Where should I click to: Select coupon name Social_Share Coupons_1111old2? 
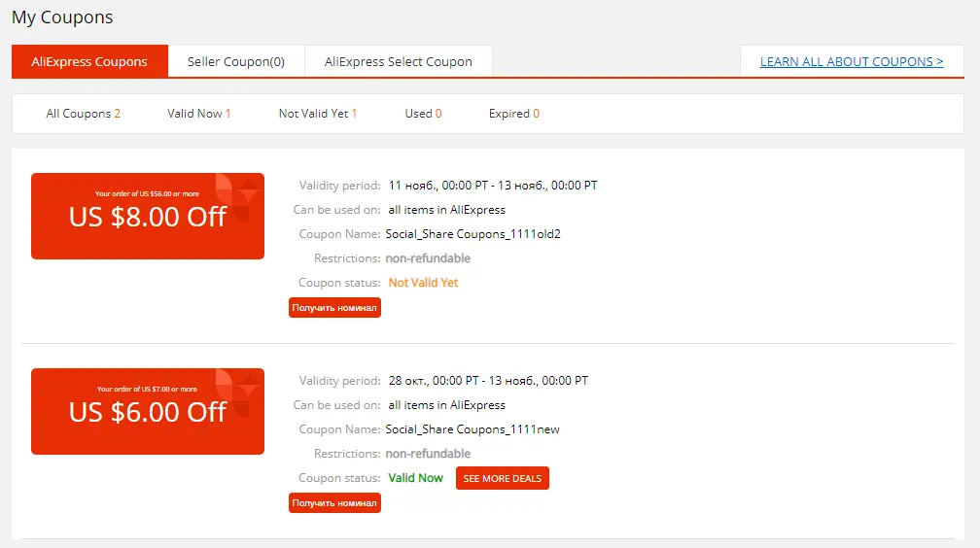[x=473, y=234]
